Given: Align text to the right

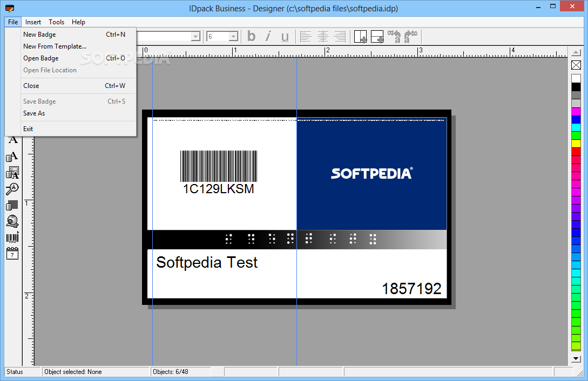Looking at the screenshot, I should tap(340, 36).
